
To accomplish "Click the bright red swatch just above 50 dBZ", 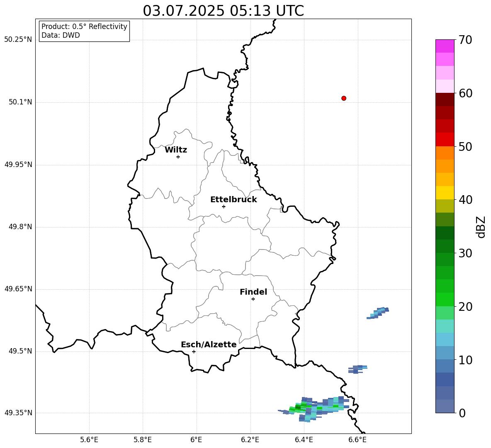I will coord(445,140).
